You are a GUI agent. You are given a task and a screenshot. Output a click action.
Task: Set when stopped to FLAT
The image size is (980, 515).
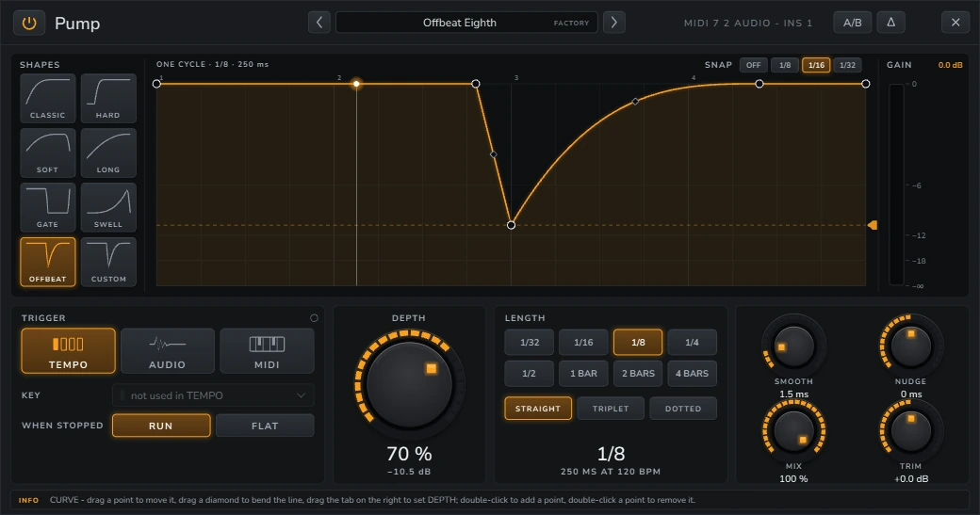(x=265, y=426)
